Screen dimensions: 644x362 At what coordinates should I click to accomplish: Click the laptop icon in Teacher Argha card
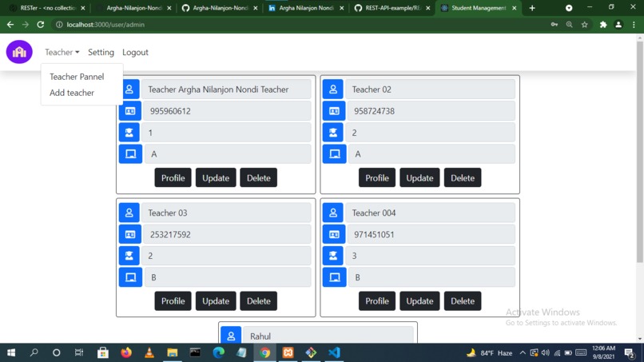click(x=130, y=153)
